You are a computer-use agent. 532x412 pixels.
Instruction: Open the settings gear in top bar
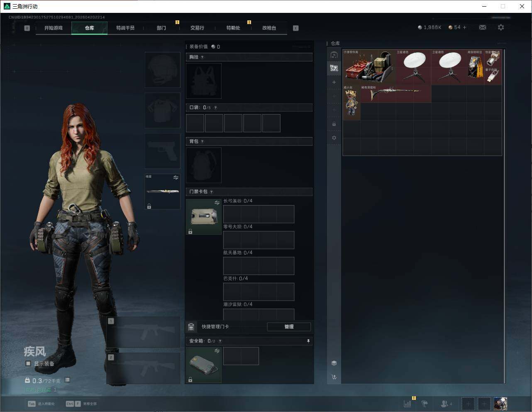pyautogui.click(x=501, y=27)
